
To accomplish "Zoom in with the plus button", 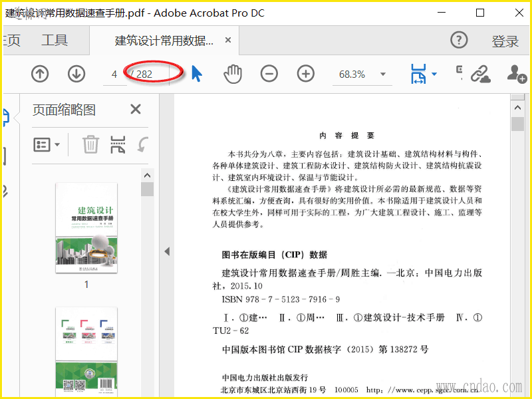I will pos(306,74).
